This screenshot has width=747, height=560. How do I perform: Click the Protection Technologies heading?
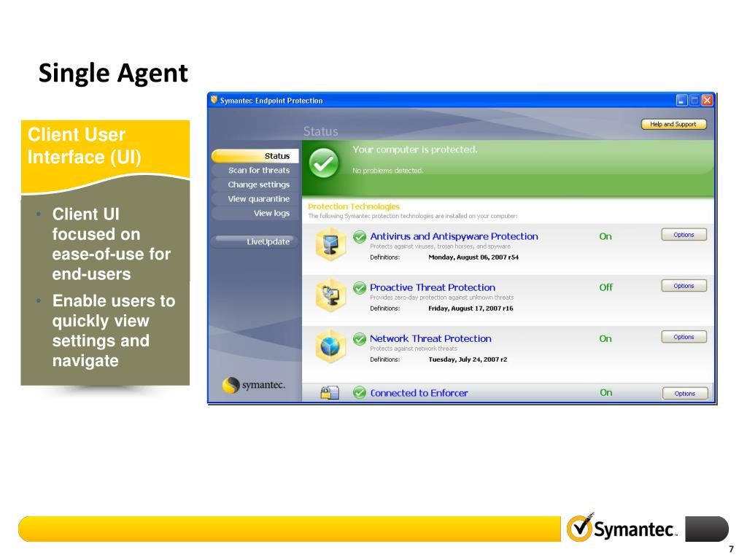click(354, 206)
